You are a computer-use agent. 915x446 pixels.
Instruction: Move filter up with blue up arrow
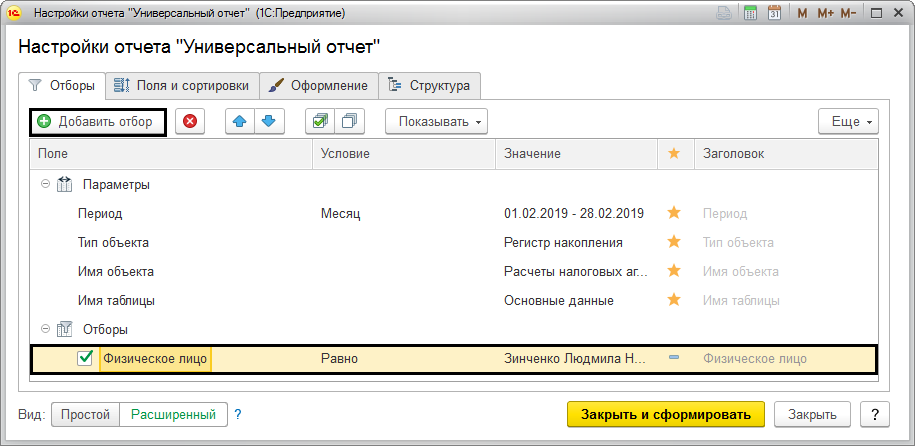(x=240, y=122)
